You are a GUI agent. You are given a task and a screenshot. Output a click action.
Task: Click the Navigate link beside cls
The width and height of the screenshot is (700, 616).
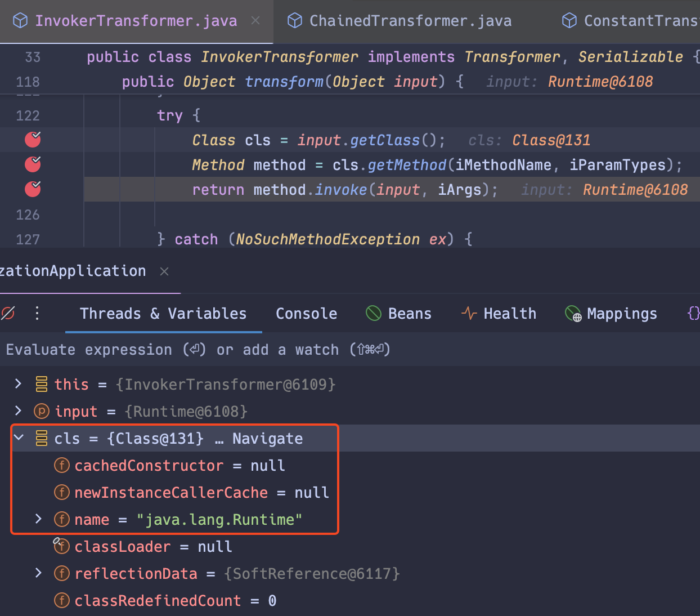(267, 438)
